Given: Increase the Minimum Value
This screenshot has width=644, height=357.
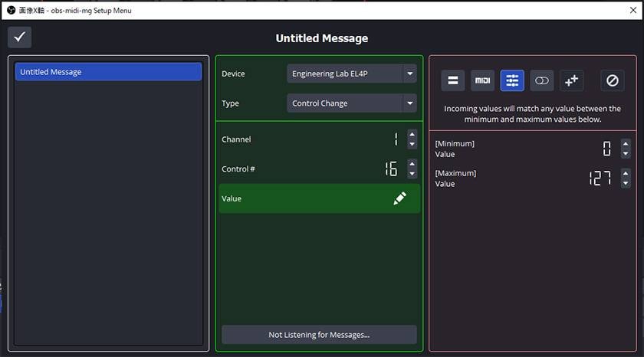Looking at the screenshot, I should 626,143.
